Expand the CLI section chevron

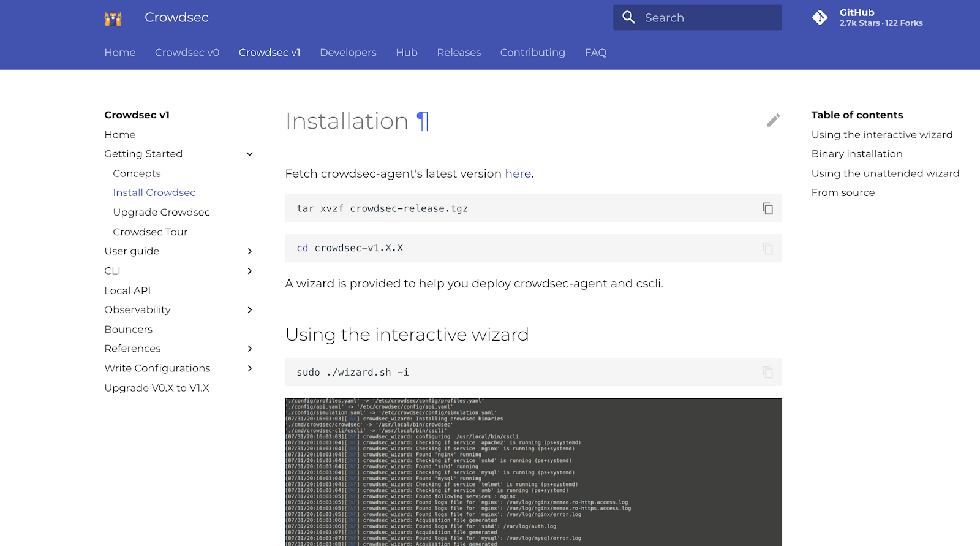[x=249, y=271]
